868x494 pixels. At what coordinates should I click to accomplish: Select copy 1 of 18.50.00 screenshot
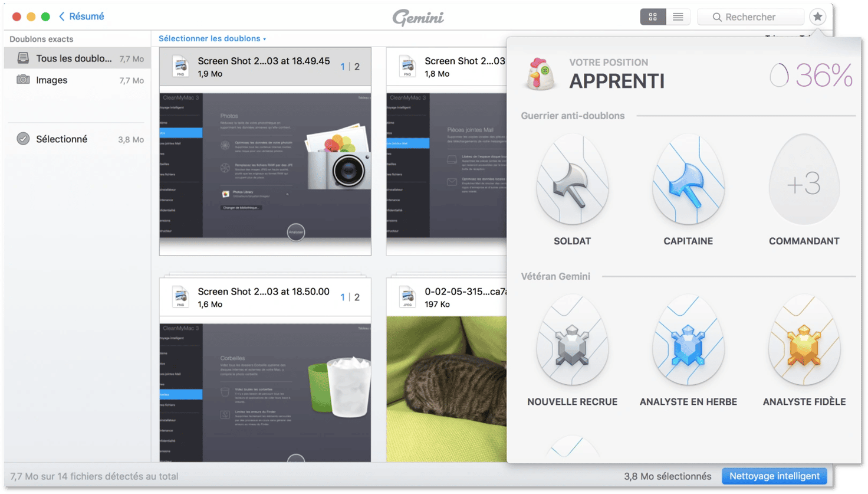pos(343,297)
